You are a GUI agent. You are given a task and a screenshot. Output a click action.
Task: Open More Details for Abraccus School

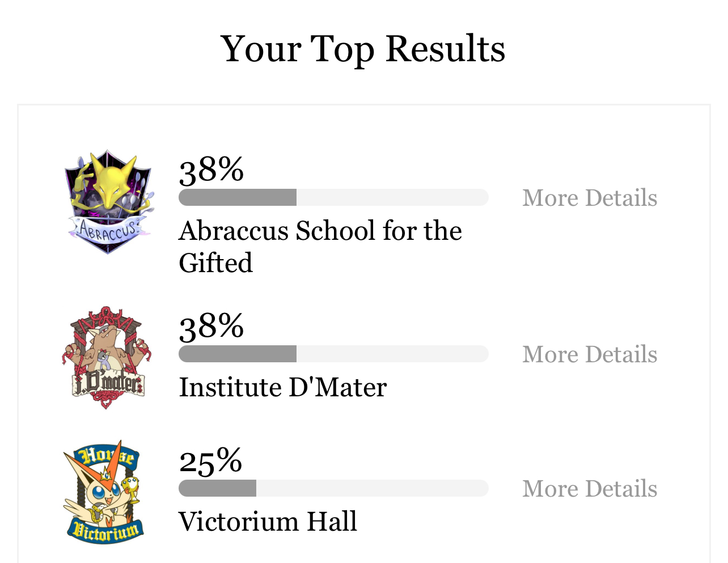590,198
